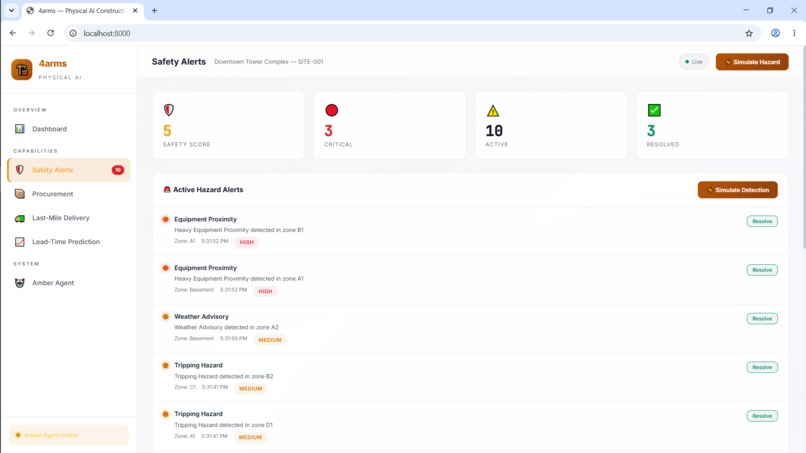Click the Procurement box icon
Image resolution: width=806 pixels, height=453 pixels.
click(20, 194)
